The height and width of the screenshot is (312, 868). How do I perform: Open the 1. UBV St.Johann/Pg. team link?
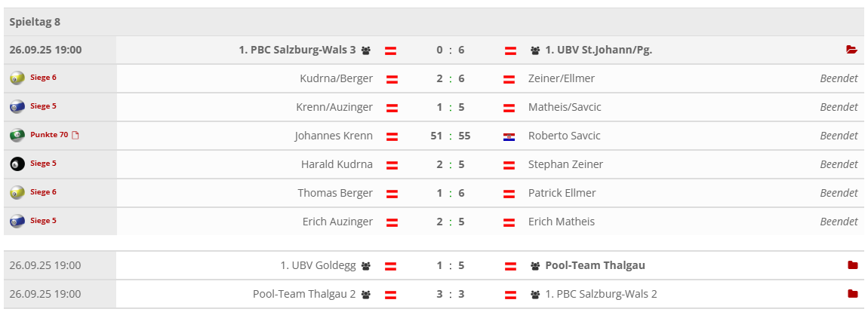(x=599, y=50)
